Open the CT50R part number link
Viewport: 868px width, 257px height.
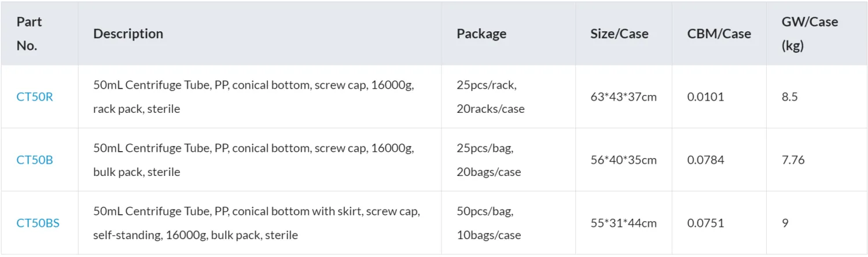point(34,97)
